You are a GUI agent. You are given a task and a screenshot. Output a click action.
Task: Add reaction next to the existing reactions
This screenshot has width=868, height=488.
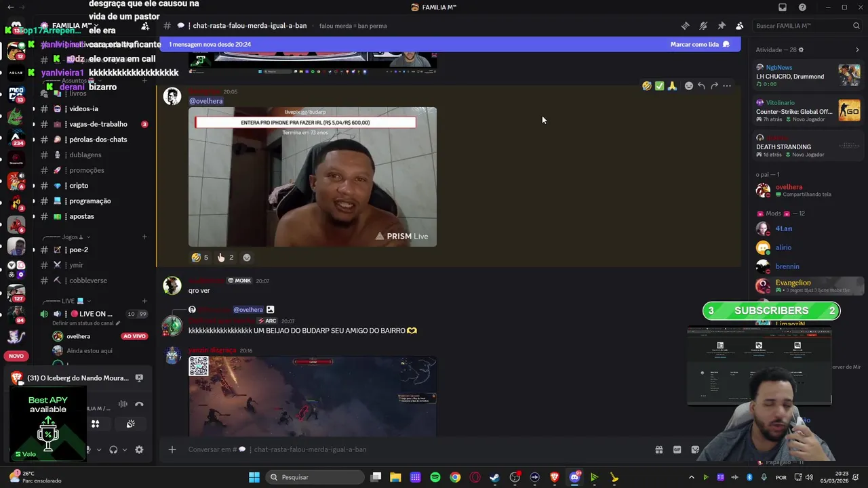247,258
